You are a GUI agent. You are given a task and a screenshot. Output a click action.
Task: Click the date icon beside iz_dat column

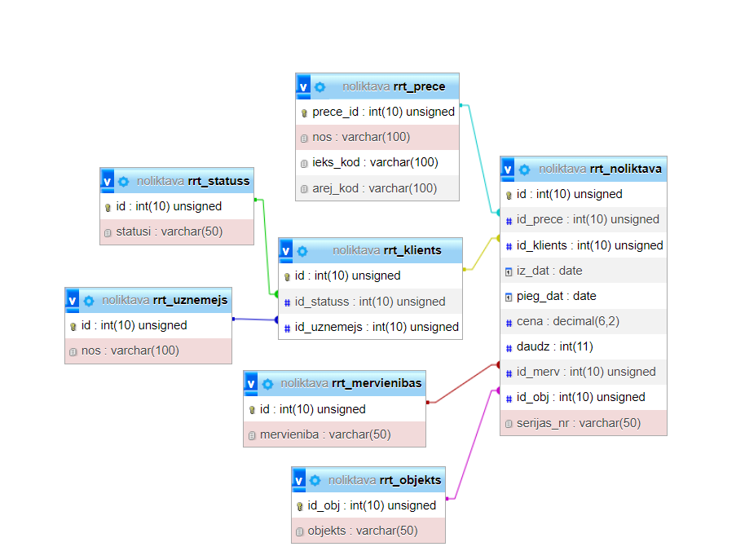tap(509, 271)
